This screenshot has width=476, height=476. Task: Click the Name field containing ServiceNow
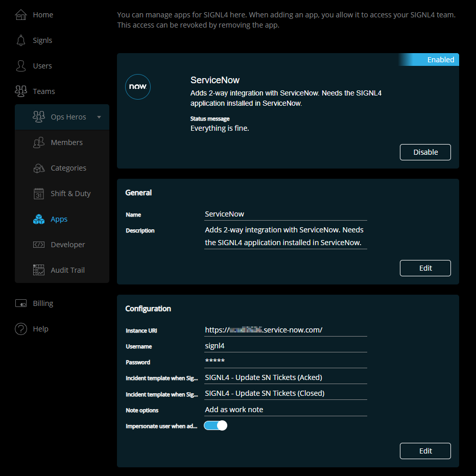[285, 215]
